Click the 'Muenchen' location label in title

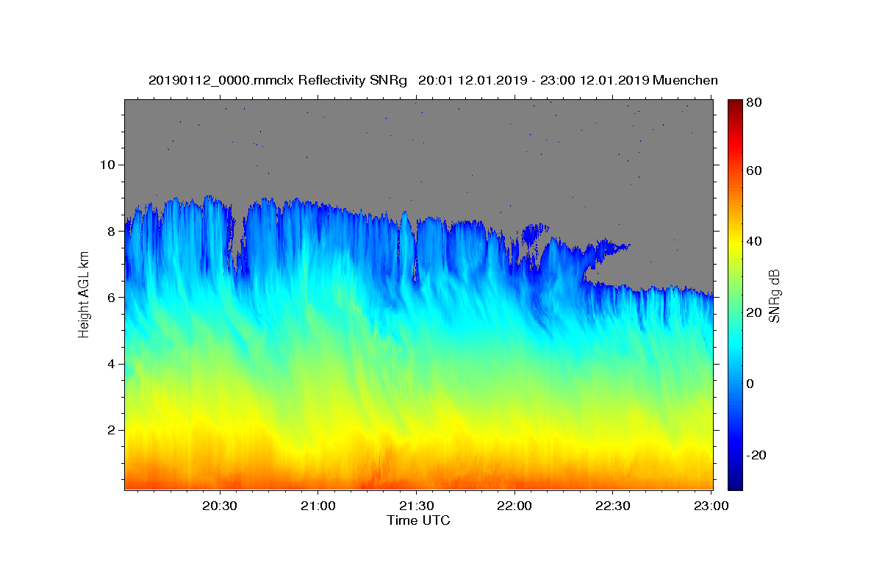click(x=685, y=80)
